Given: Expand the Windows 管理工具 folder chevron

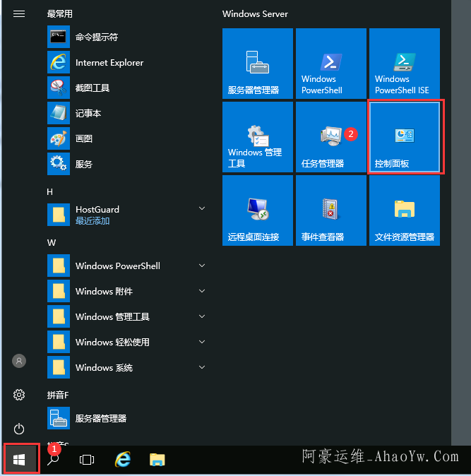Looking at the screenshot, I should pyautogui.click(x=202, y=316).
